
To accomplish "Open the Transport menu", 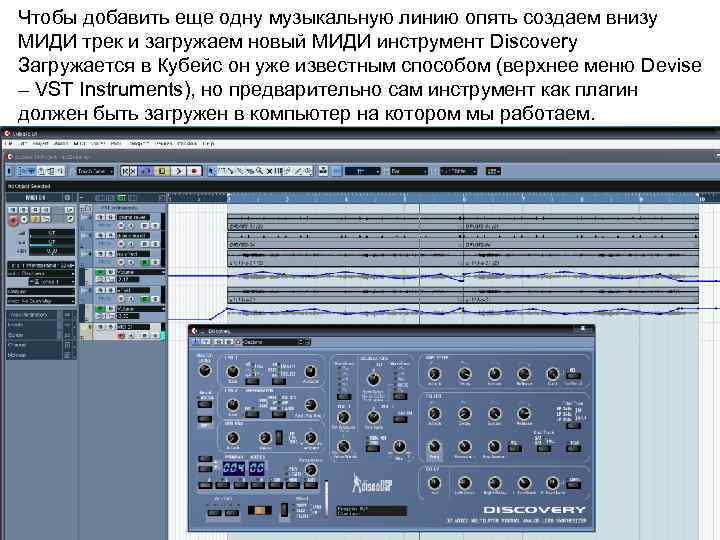I will click(137, 144).
